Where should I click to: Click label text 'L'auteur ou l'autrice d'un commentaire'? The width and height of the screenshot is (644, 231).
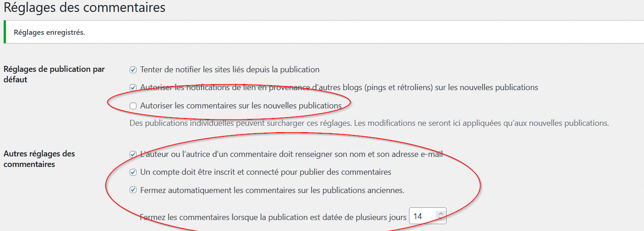pyautogui.click(x=291, y=154)
